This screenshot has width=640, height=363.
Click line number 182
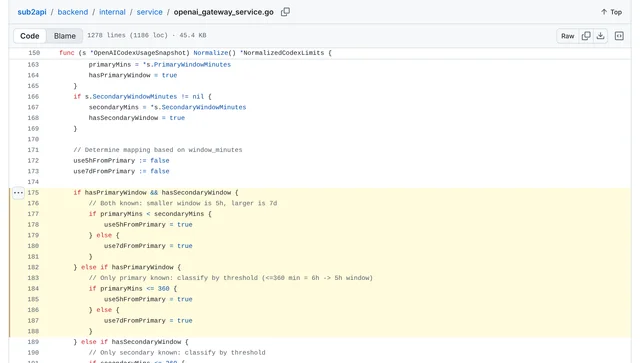tap(33, 267)
